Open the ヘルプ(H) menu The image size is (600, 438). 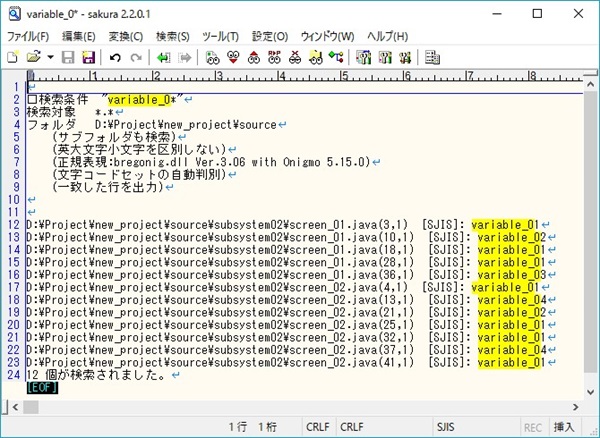point(388,37)
